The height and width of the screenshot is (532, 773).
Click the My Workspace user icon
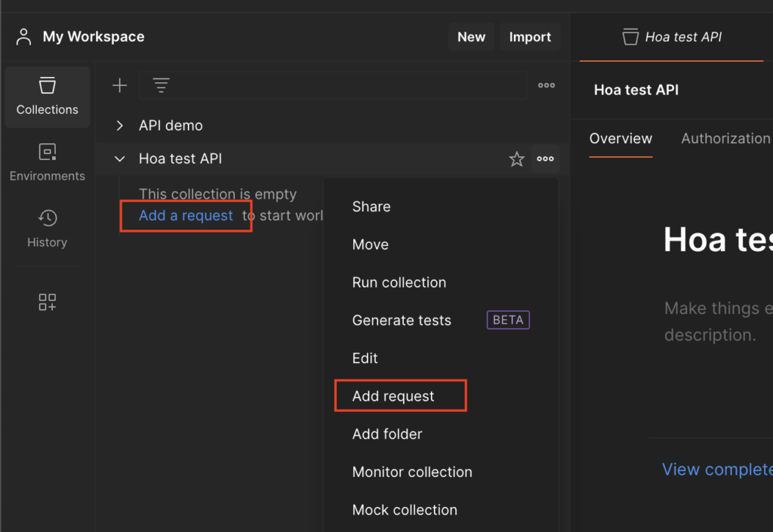(x=23, y=37)
